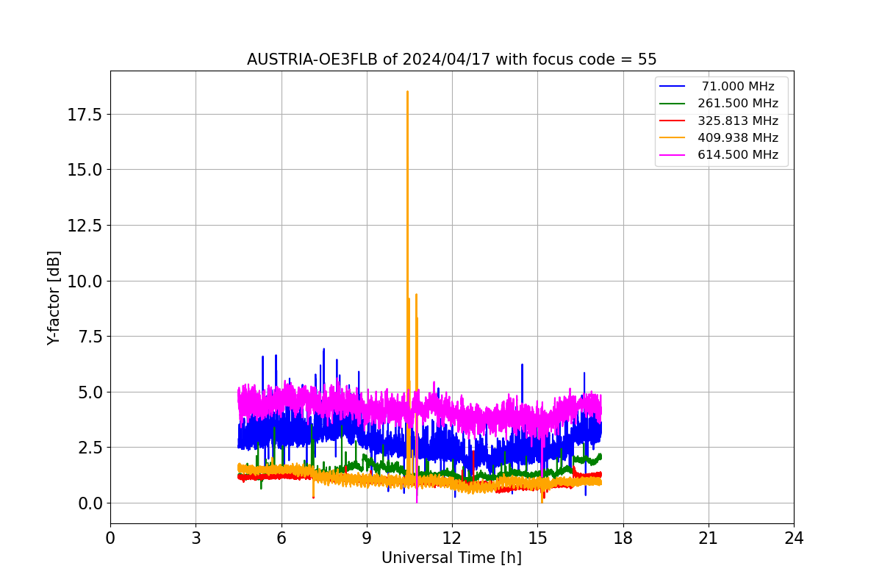Click the x-axis tick label 9

367,539
